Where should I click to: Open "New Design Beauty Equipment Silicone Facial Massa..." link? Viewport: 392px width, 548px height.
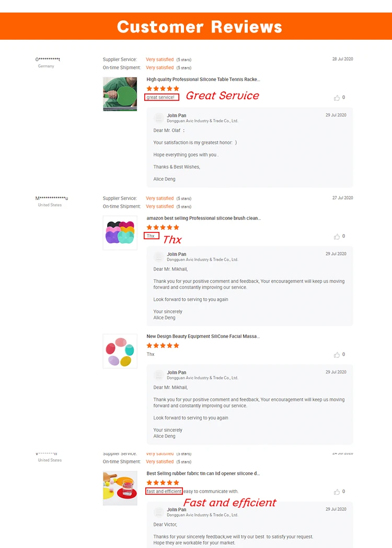203,336
